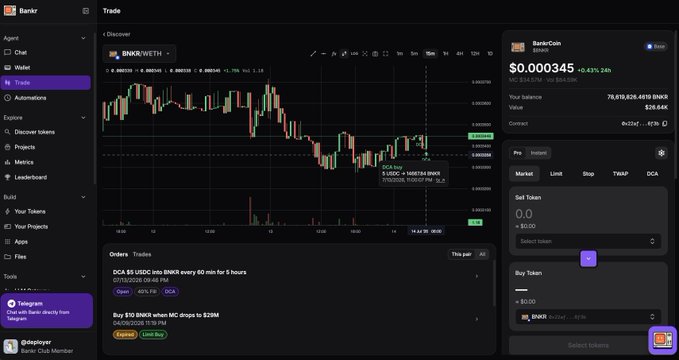The image size is (679, 360).
Task: Open Automations in the sidebar
Action: pyautogui.click(x=45, y=98)
